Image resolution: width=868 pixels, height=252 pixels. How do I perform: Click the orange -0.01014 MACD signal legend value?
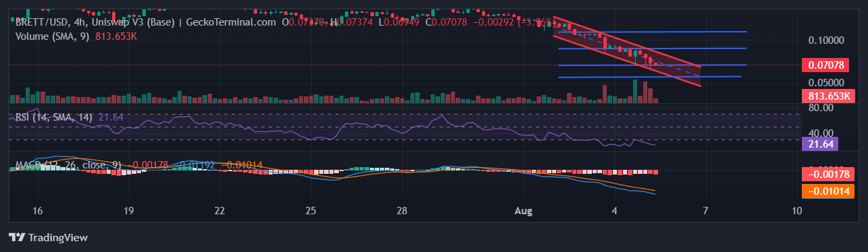(x=242, y=164)
